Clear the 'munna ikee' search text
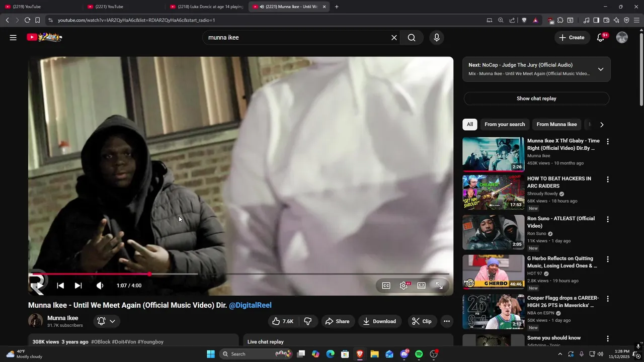Viewport: 644px width, 362px height. click(394, 37)
